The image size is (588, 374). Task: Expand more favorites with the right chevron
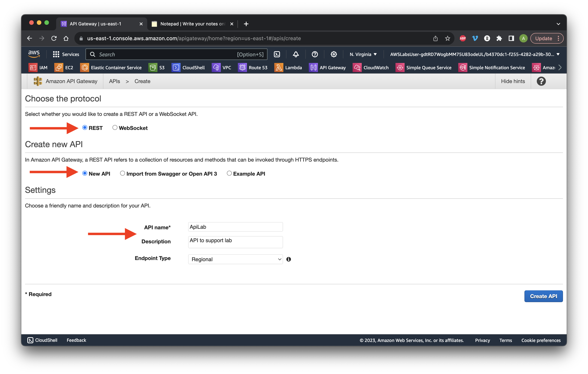pyautogui.click(x=560, y=68)
